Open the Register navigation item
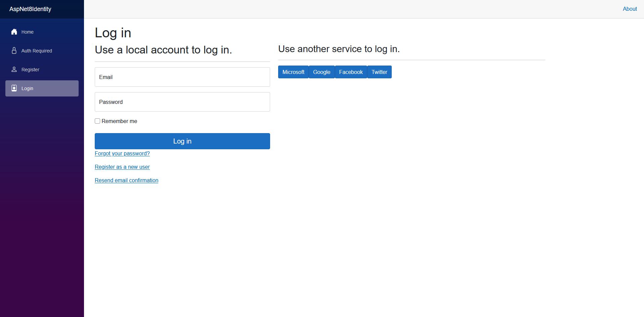 30,70
